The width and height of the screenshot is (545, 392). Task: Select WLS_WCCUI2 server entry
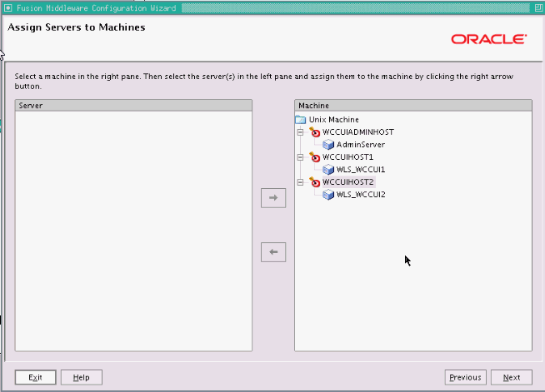pyautogui.click(x=361, y=195)
